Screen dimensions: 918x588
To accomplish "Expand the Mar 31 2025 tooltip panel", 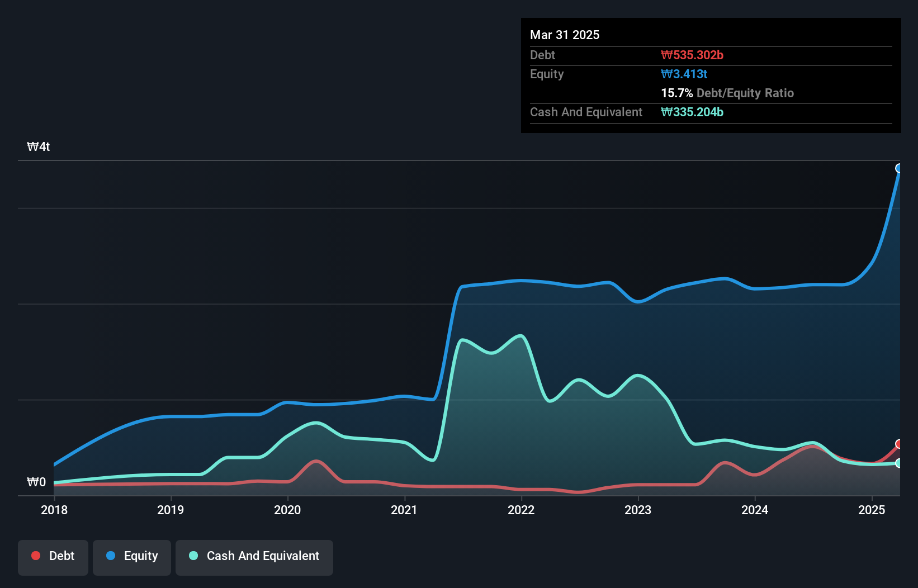I will [565, 35].
